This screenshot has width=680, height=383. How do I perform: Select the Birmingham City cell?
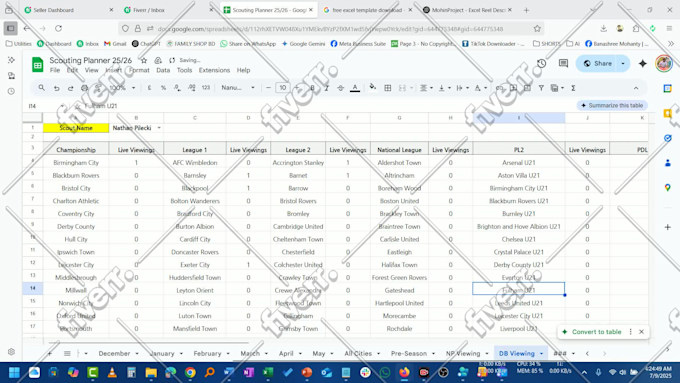76,163
